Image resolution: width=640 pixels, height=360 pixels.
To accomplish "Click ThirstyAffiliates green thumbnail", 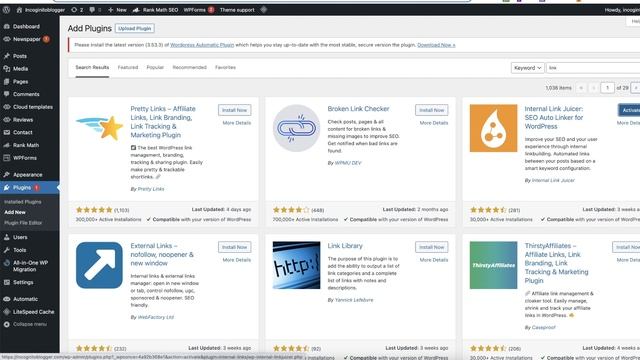I will click(493, 265).
